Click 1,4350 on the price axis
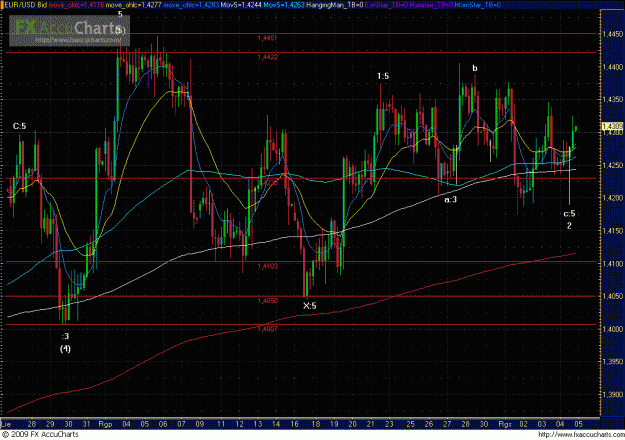This screenshot has width=625, height=440. click(613, 100)
